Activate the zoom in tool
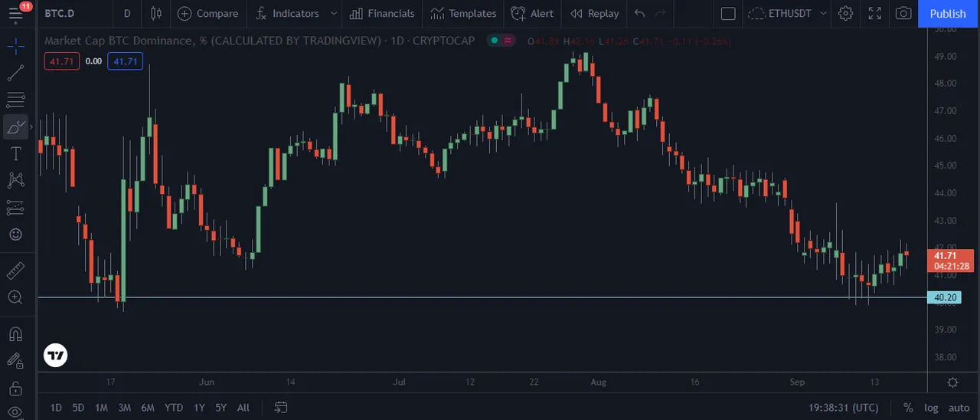 click(15, 297)
